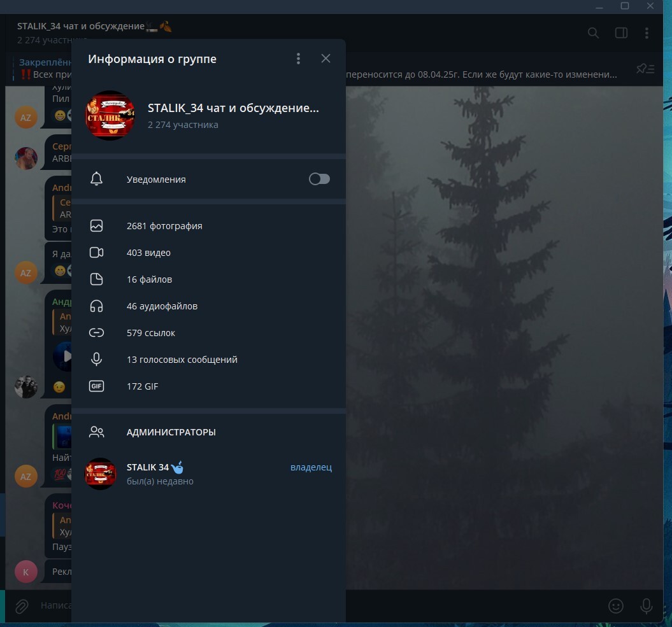Open the Administrators section
672x627 pixels.
171,432
